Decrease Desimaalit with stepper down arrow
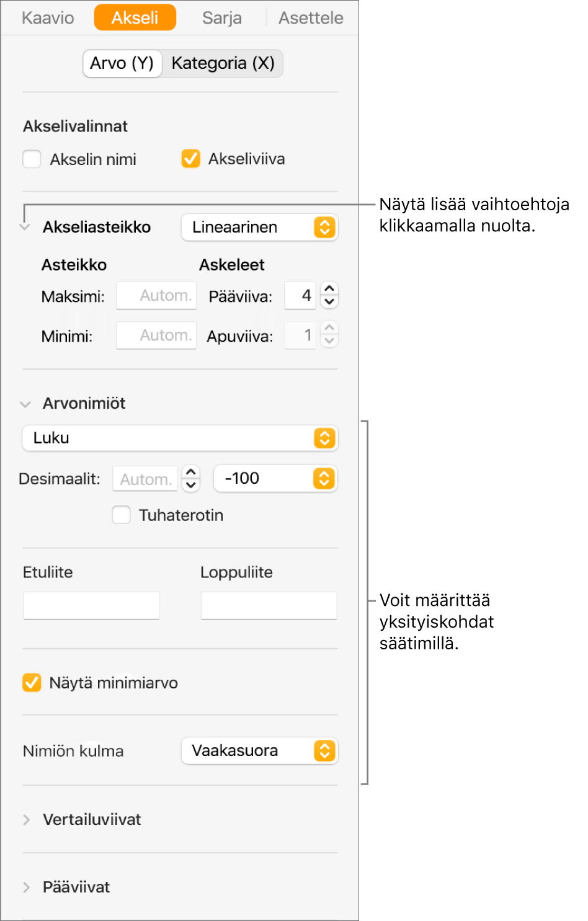The width and height of the screenshot is (588, 921). point(191,486)
